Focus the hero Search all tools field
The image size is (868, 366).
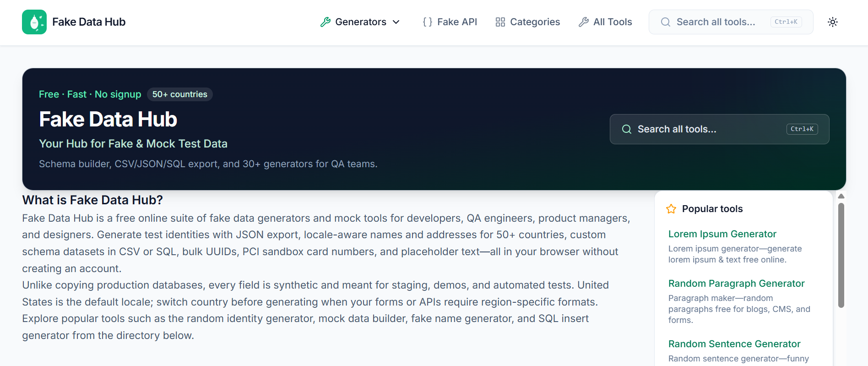pos(719,129)
